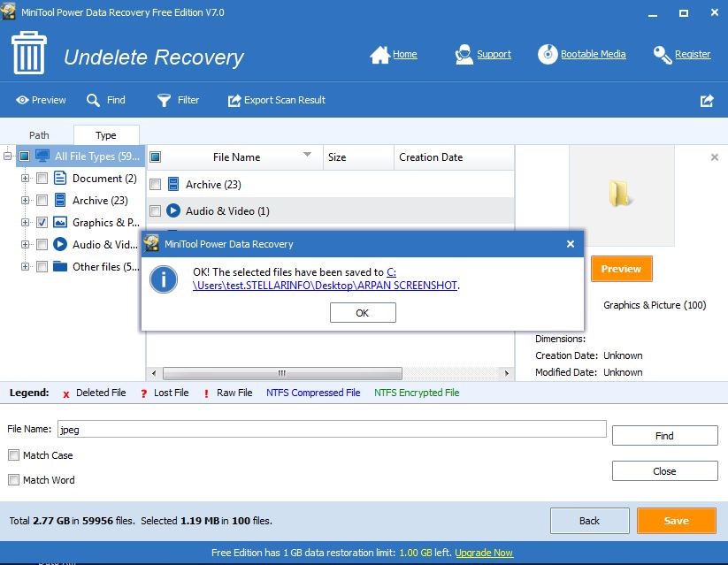Expand the Audio & Vid... tree node
Image resolution: width=728 pixels, height=565 pixels.
pyautogui.click(x=25, y=244)
